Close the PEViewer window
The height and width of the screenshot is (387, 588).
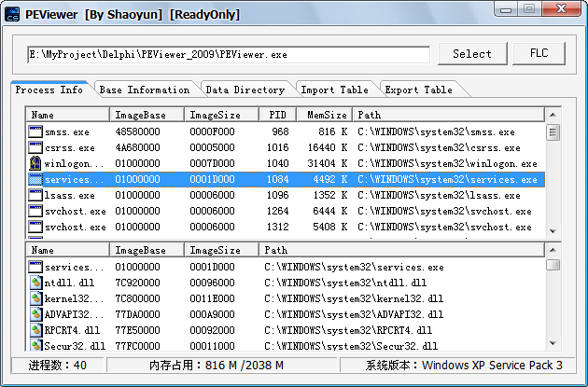coord(561,9)
